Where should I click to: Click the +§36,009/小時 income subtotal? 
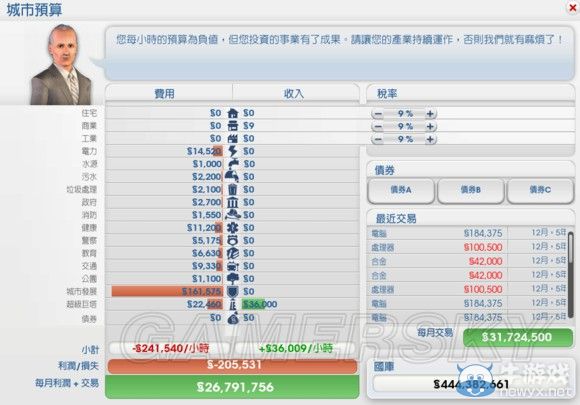[296, 348]
